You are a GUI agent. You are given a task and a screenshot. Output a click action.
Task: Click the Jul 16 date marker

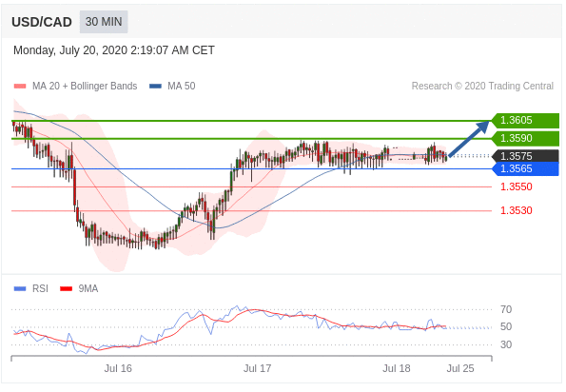(x=118, y=368)
